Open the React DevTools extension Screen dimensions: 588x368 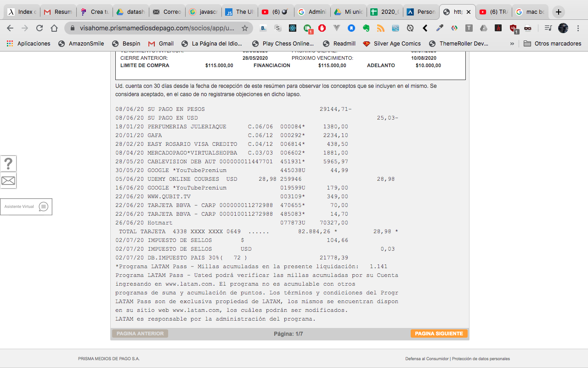click(x=293, y=28)
